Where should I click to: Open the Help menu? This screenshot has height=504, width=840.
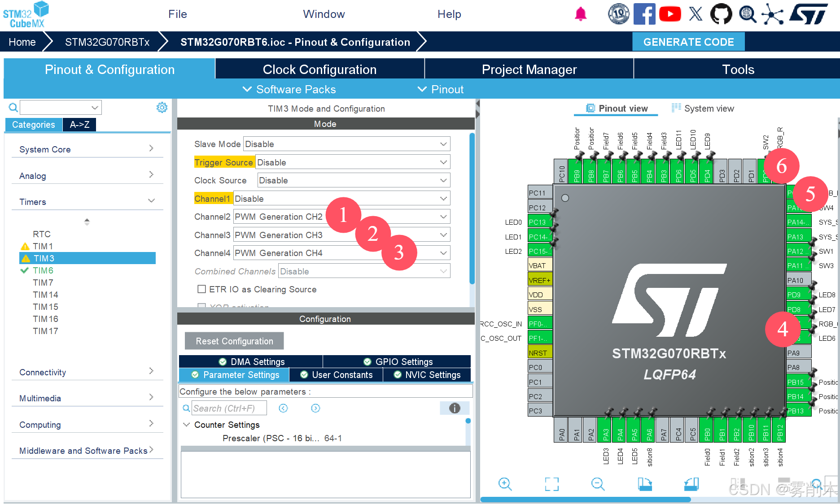(x=449, y=14)
